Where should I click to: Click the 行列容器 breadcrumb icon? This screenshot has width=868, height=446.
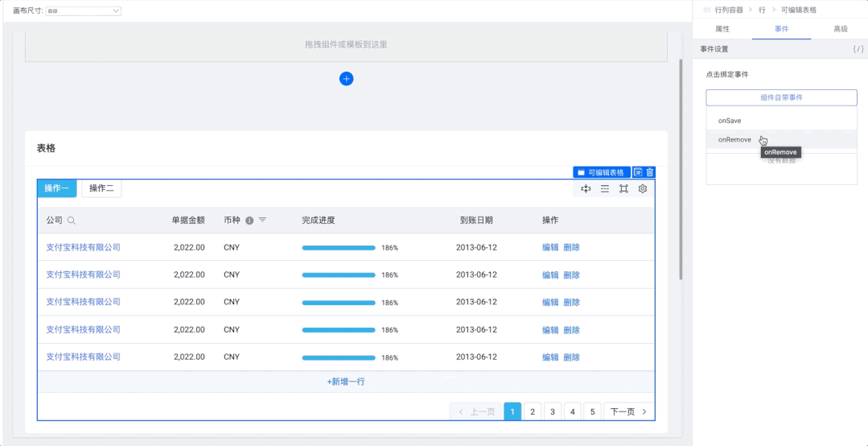(x=706, y=10)
